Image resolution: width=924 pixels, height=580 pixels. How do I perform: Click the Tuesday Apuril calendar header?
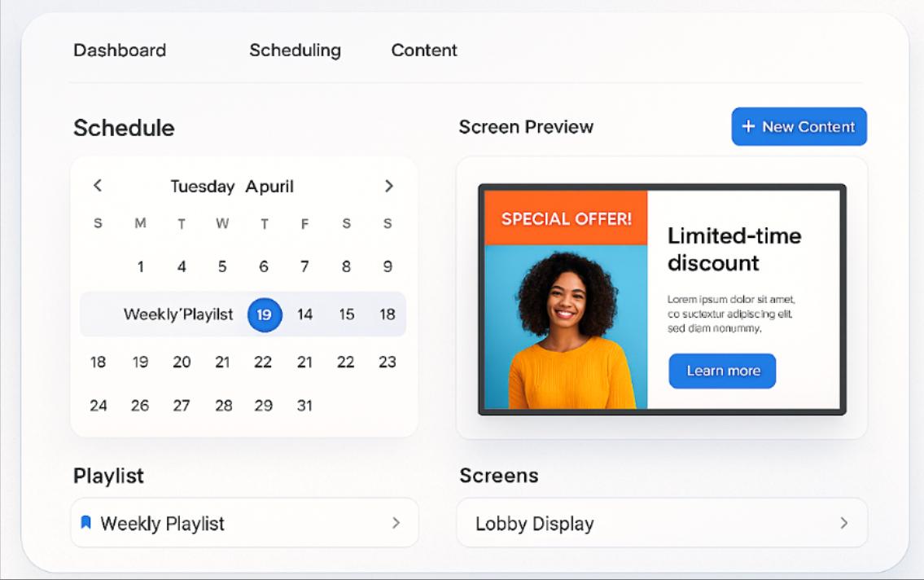(232, 187)
